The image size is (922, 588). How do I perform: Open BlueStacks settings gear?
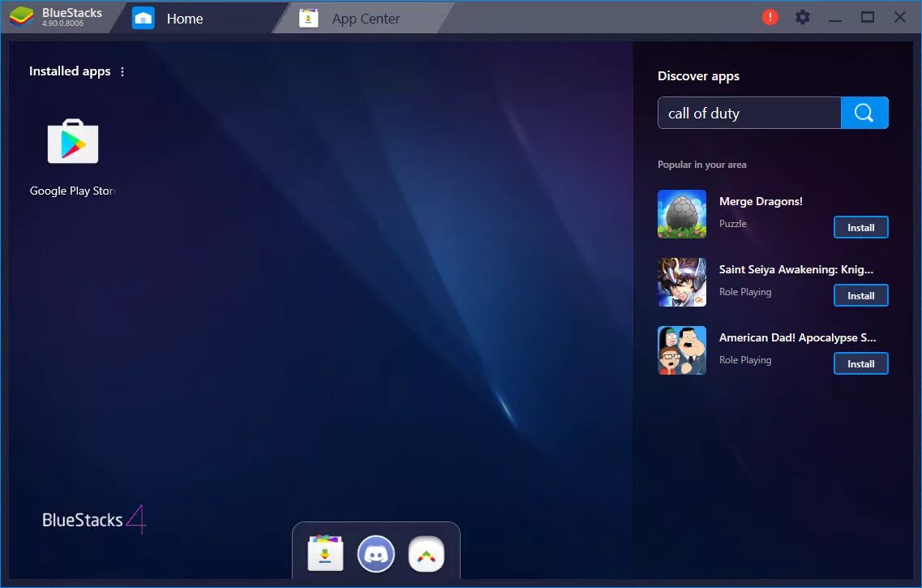(x=802, y=17)
